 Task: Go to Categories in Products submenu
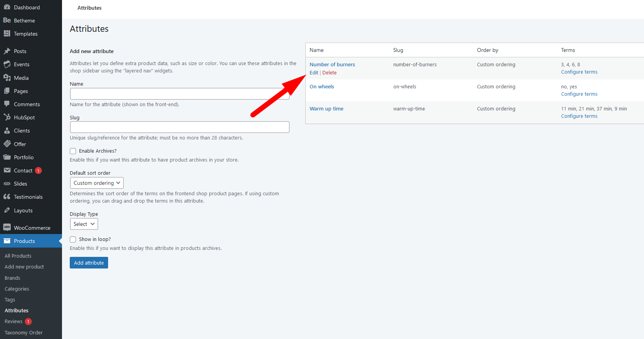[17, 289]
